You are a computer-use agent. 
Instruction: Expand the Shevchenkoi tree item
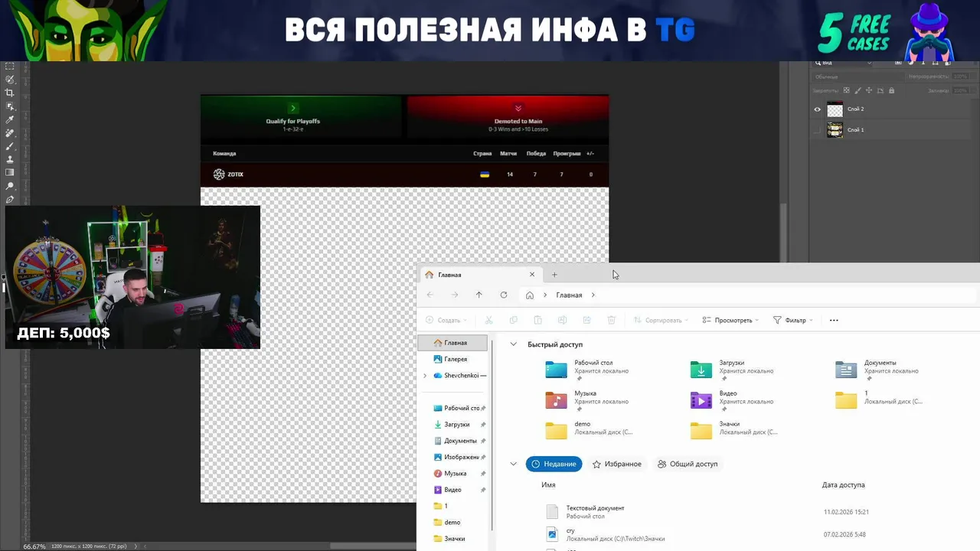pyautogui.click(x=425, y=376)
